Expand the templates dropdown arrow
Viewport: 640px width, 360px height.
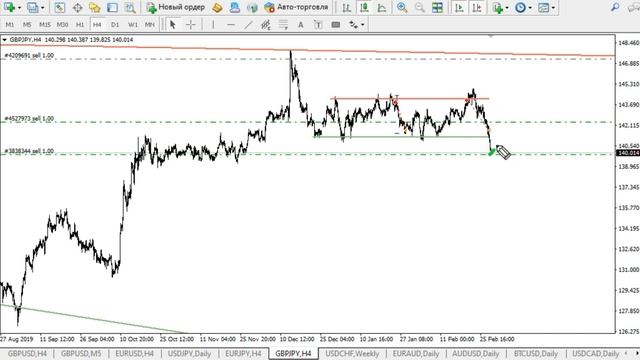(553, 8)
